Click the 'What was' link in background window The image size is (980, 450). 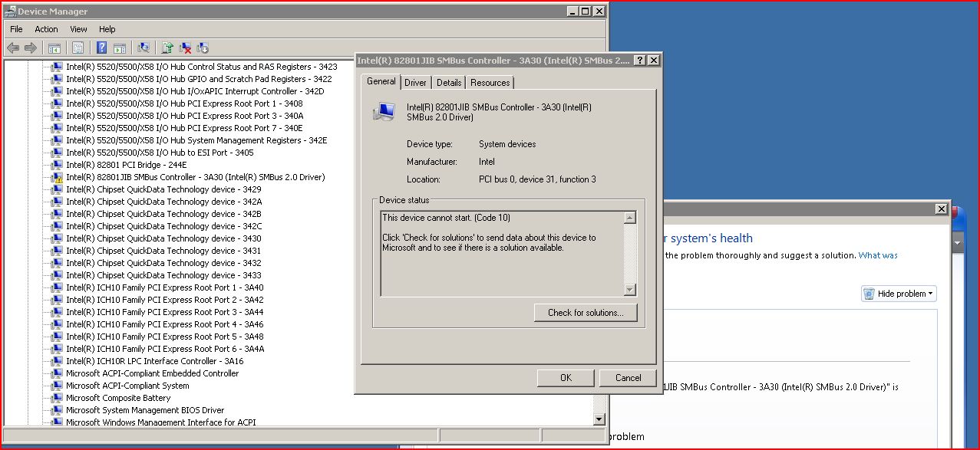(878, 255)
